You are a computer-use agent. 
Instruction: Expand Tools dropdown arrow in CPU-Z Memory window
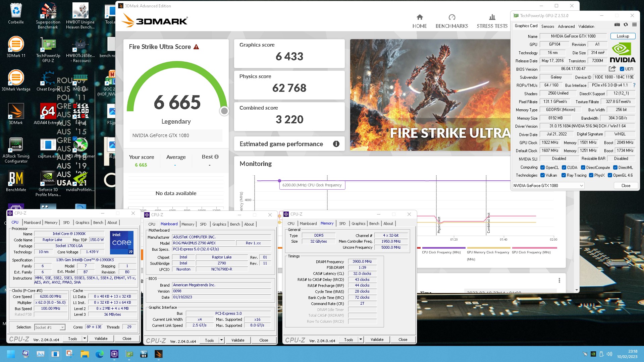361,340
